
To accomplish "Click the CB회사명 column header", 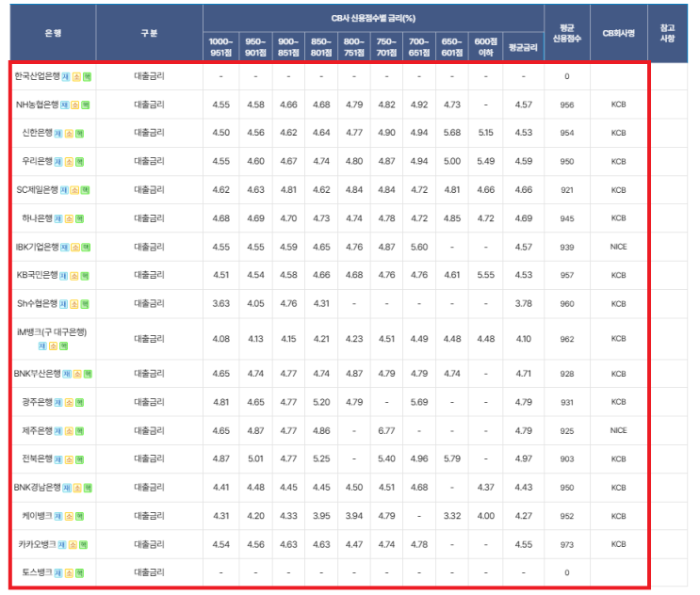I will coord(618,33).
